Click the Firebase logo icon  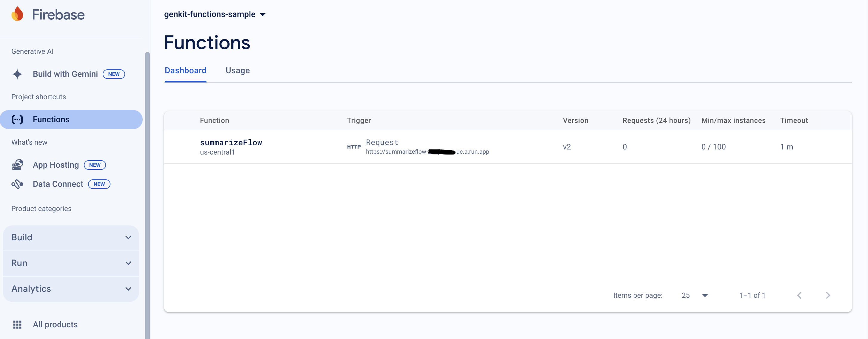[x=17, y=13]
